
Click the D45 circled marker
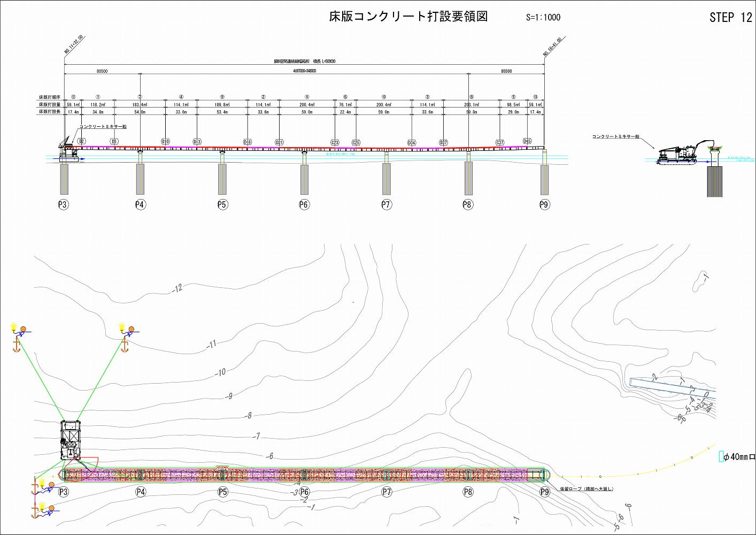[527, 141]
